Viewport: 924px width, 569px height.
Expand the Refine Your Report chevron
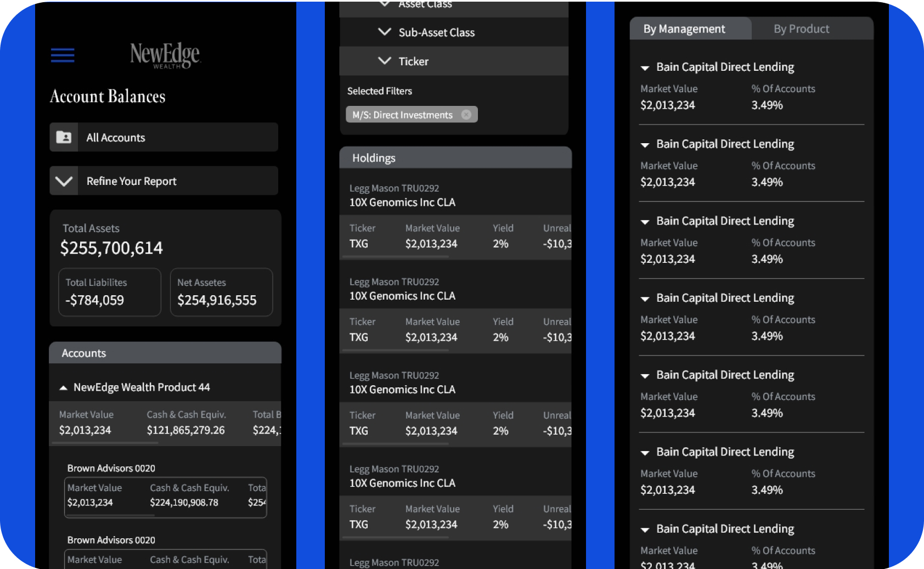click(x=64, y=181)
